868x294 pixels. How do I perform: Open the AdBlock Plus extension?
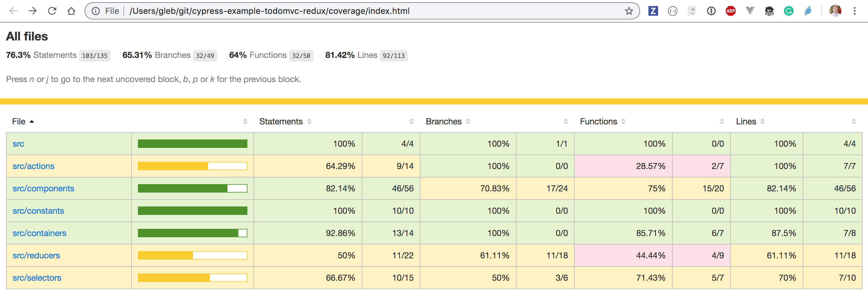730,11
